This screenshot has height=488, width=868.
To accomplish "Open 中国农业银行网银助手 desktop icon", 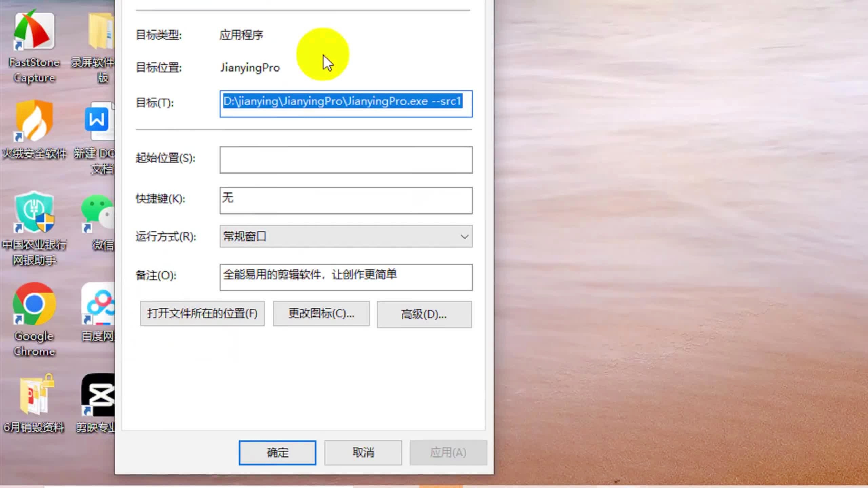I will (34, 229).
